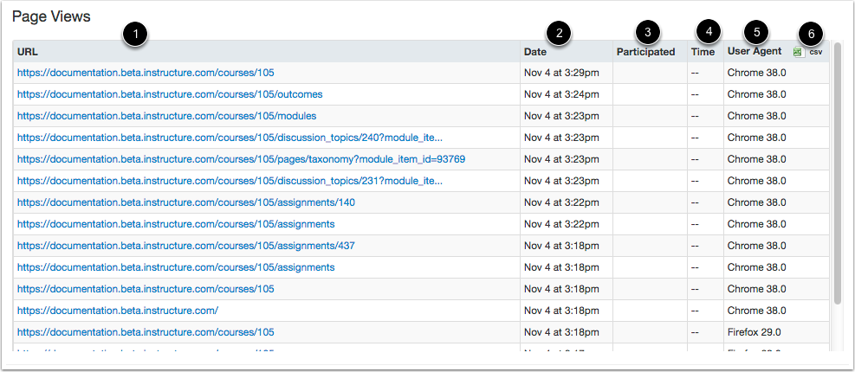This screenshot has height=372, width=855.
Task: Click the page views table scrollbar
Action: tap(838, 172)
